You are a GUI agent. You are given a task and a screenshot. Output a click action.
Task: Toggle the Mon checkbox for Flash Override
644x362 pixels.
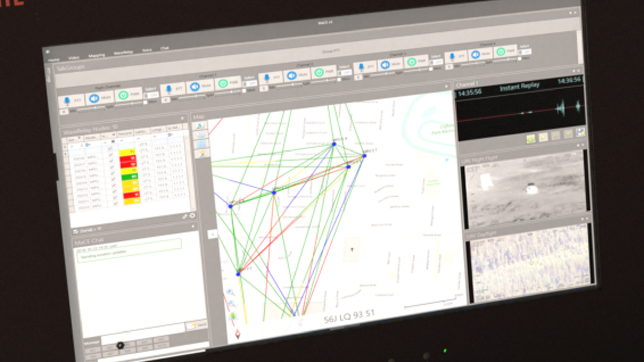click(x=146, y=102)
